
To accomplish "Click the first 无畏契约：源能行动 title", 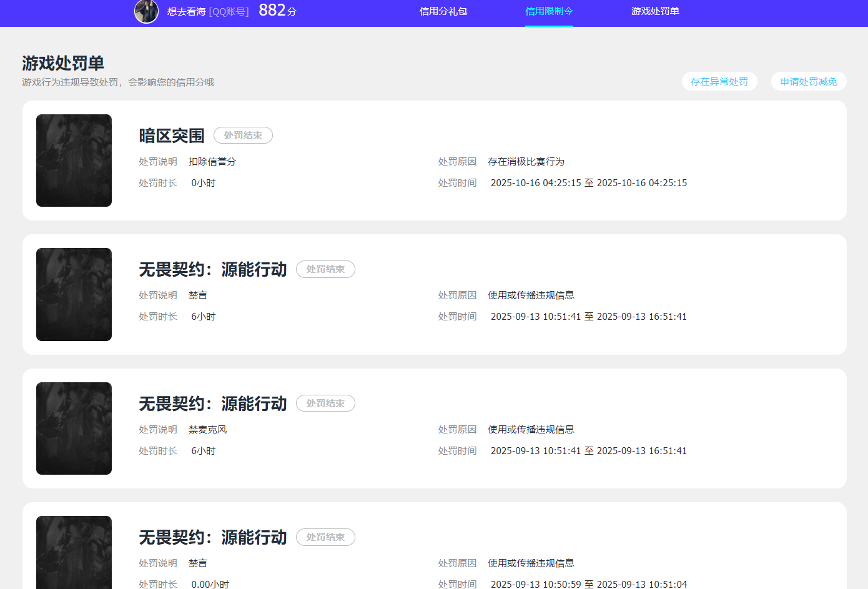I will point(212,269).
